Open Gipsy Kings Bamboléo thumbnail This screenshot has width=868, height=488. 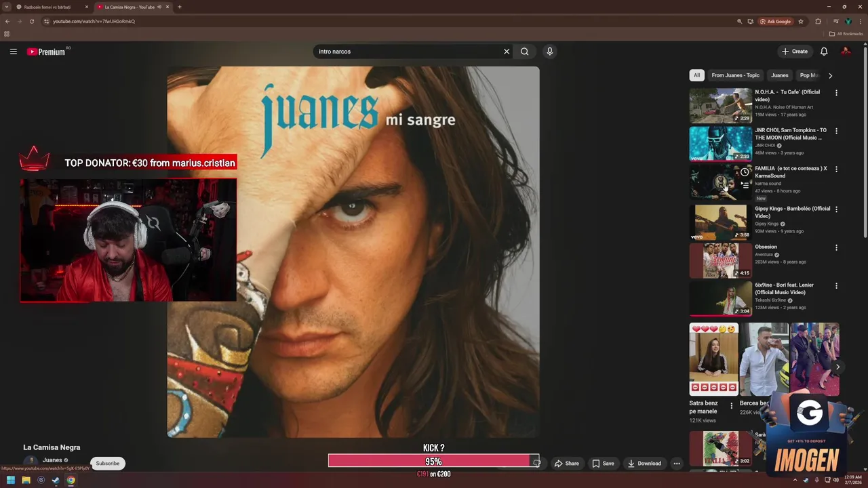[x=720, y=222]
